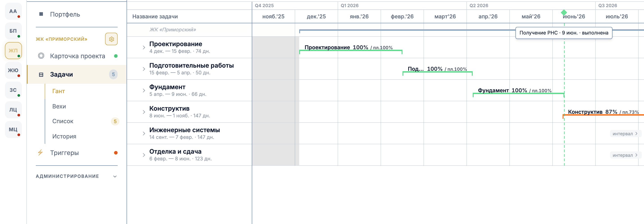This screenshot has width=644, height=224.
Task: Click the Название задачи column header
Action: tap(155, 16)
